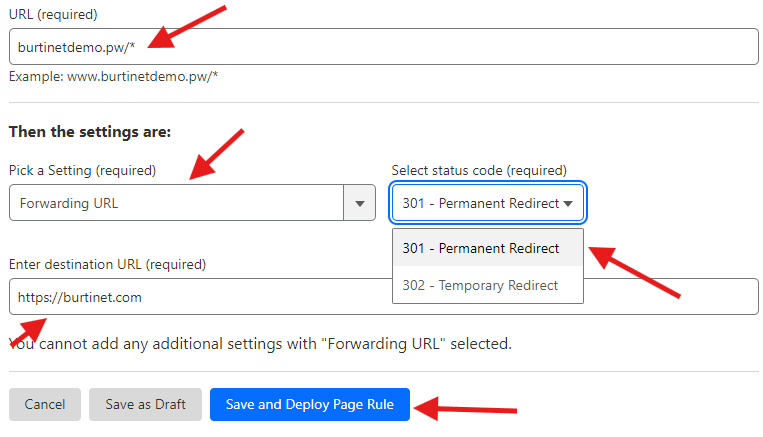Collapse status code dropdown via its caret
The width and height of the screenshot is (763, 437).
tap(569, 203)
